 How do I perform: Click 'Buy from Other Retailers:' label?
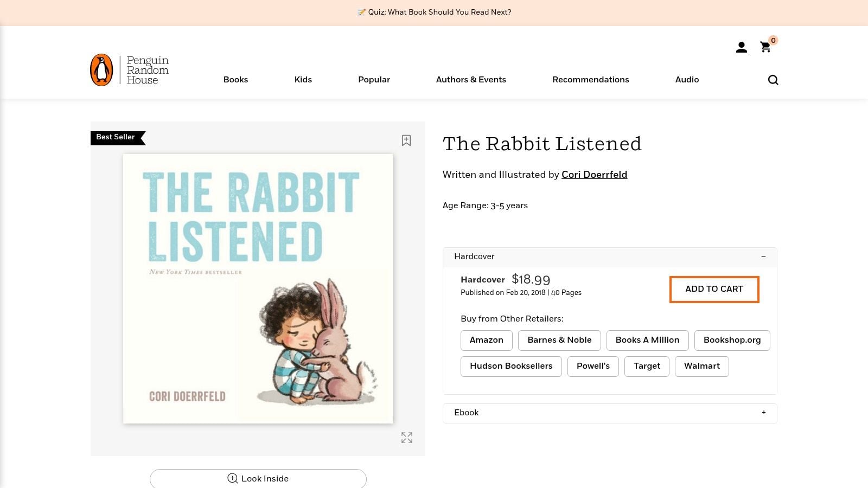(512, 319)
